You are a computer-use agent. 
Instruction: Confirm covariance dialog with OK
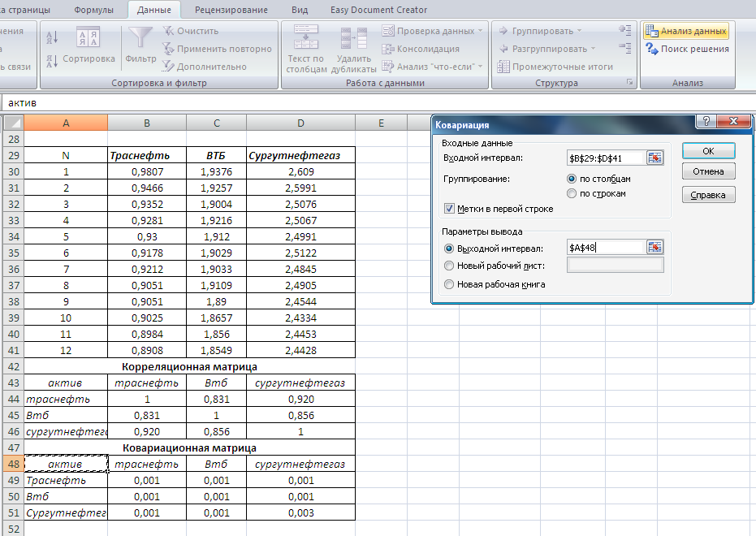point(708,151)
